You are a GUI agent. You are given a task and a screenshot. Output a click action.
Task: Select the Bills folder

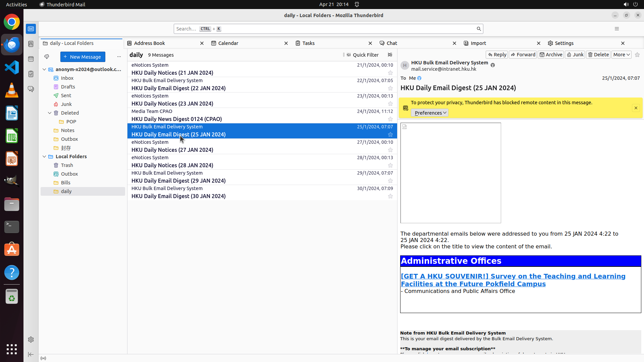(x=66, y=183)
